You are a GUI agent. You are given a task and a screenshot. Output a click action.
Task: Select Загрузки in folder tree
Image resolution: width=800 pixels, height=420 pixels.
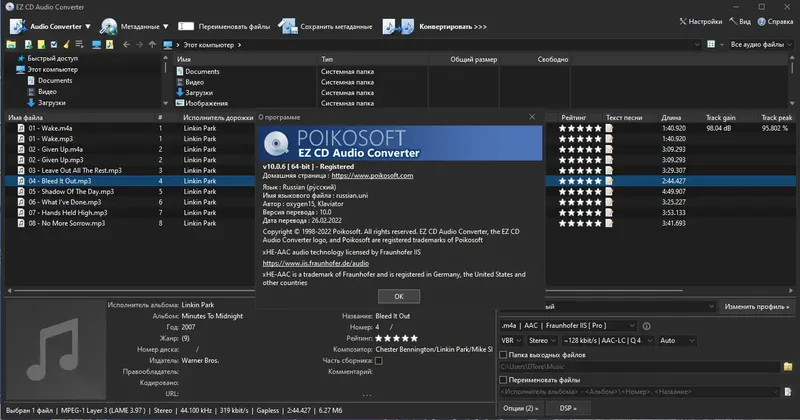coord(52,103)
